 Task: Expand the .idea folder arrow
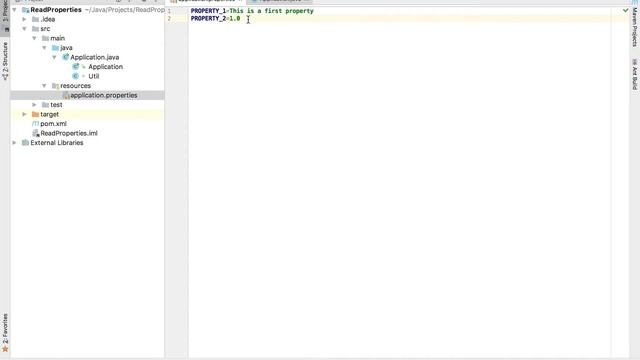tap(24, 19)
